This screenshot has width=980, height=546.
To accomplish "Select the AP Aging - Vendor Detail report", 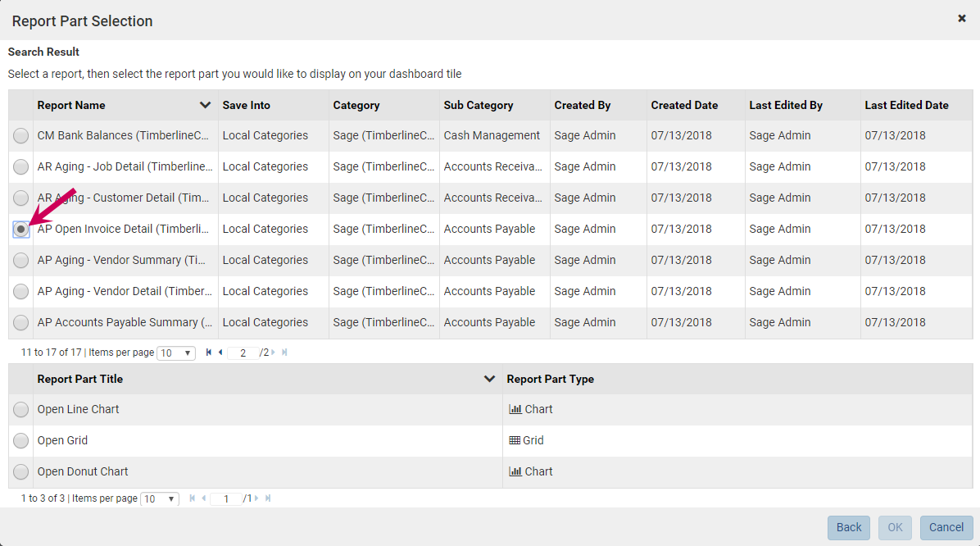I will click(20, 291).
